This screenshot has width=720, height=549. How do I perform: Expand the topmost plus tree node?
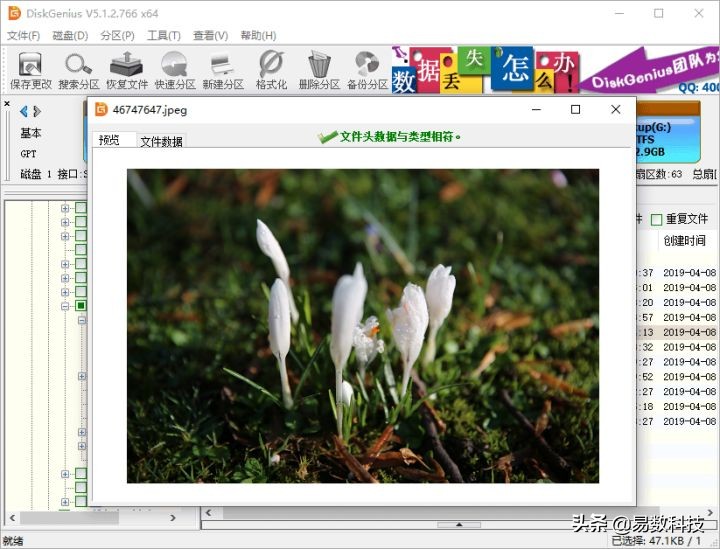pyautogui.click(x=65, y=208)
